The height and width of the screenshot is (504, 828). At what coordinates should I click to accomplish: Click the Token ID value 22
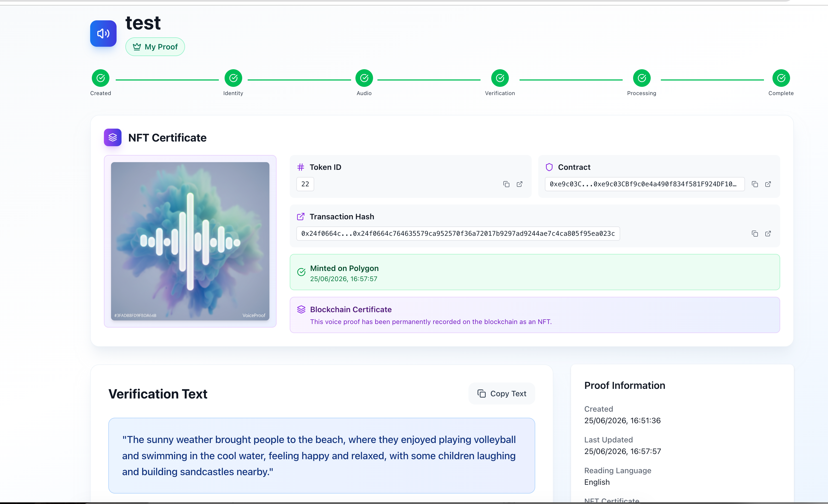pyautogui.click(x=305, y=184)
